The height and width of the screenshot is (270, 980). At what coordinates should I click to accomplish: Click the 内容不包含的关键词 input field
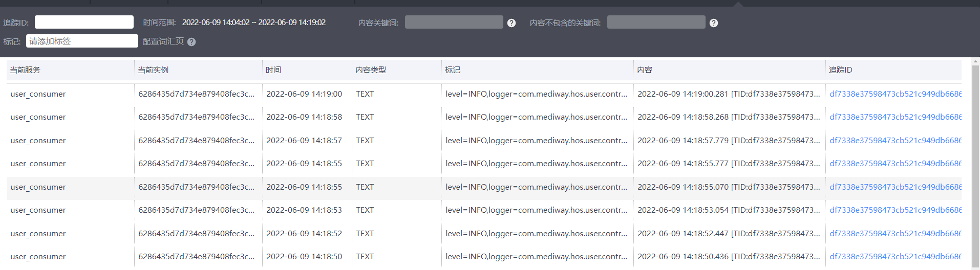coord(656,22)
